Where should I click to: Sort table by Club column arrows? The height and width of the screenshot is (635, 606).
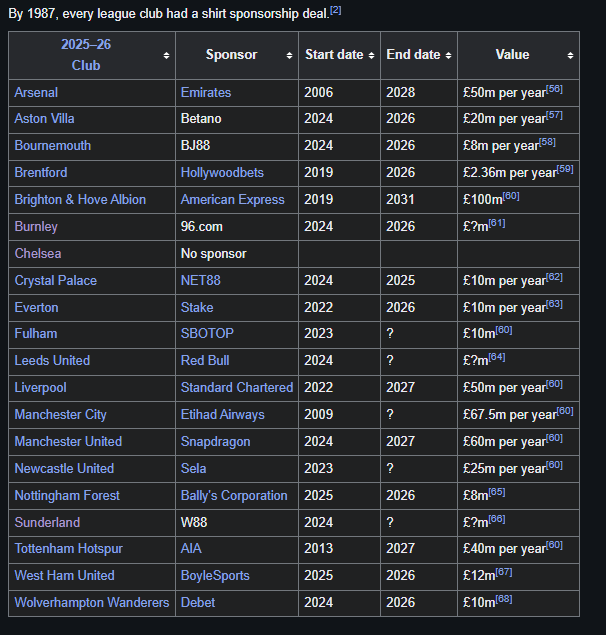(x=166, y=55)
